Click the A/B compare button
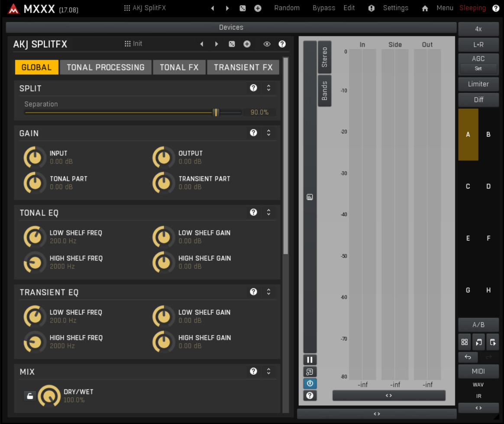This screenshot has height=424, width=504. (x=478, y=325)
